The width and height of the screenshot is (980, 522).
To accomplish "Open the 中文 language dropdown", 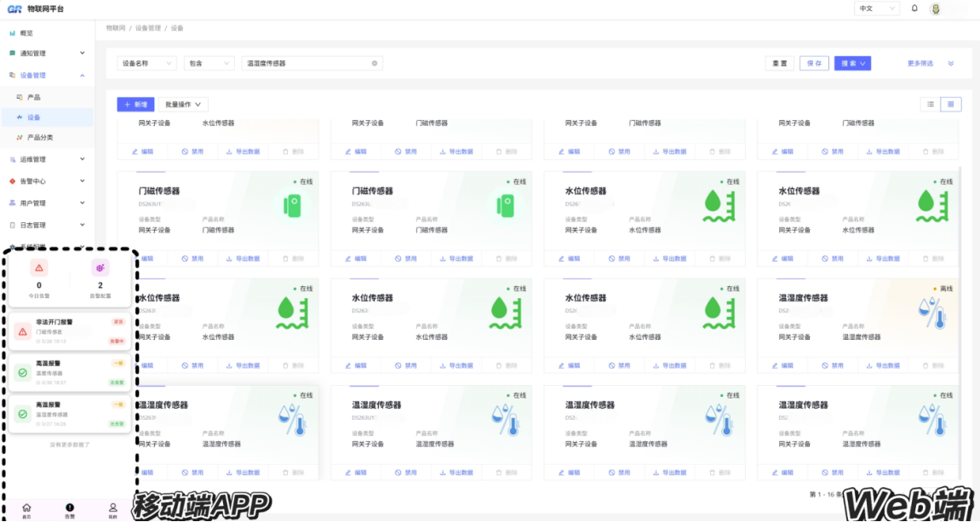I will [x=877, y=9].
